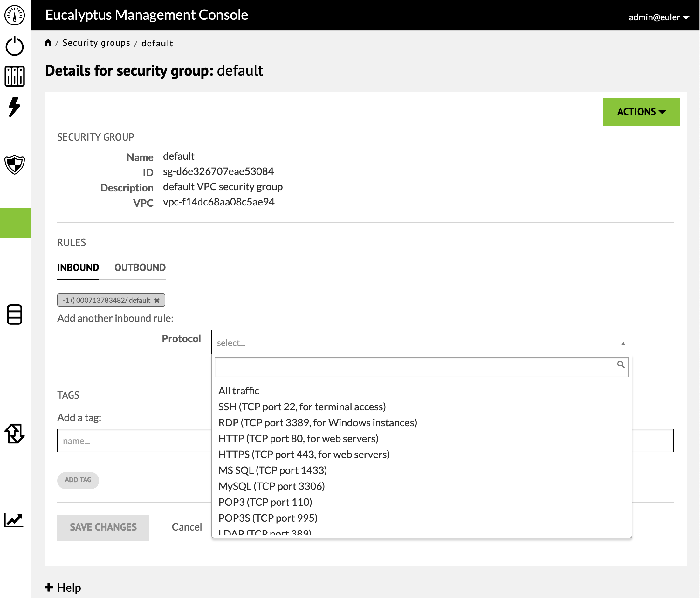This screenshot has width=700, height=598.
Task: Open the chart graph icon in sidebar
Action: tap(14, 520)
